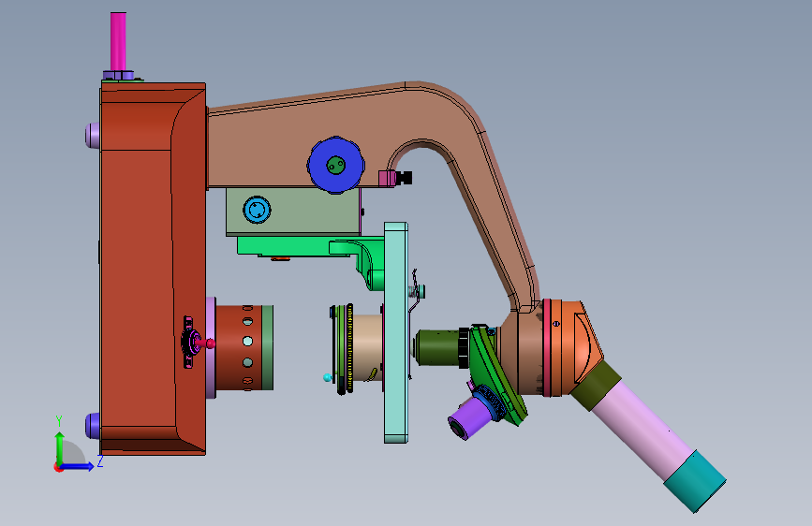Pick the cyan circular bolt on gray block
The height and width of the screenshot is (526, 812).
point(257,210)
